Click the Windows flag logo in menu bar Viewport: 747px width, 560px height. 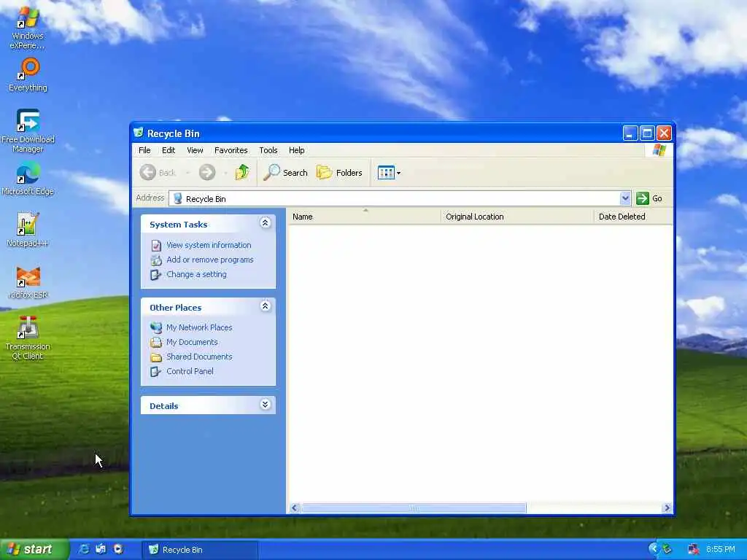point(659,150)
